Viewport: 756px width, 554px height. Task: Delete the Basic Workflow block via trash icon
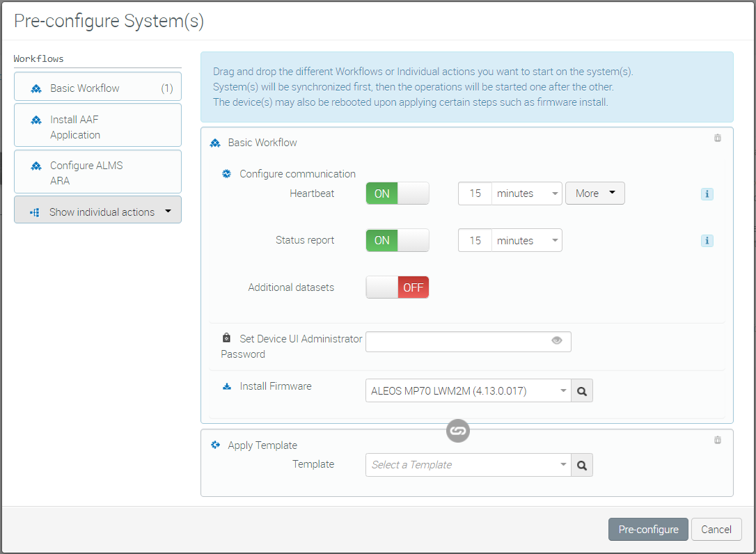718,138
